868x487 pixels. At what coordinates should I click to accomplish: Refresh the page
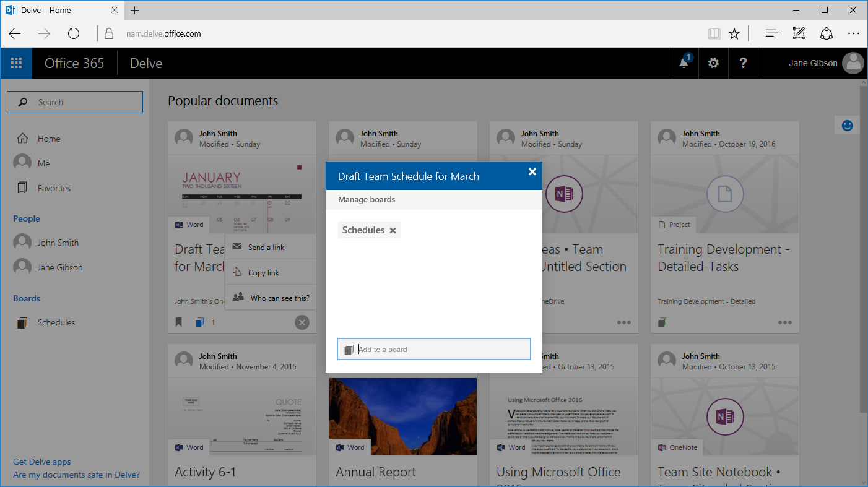click(x=74, y=33)
